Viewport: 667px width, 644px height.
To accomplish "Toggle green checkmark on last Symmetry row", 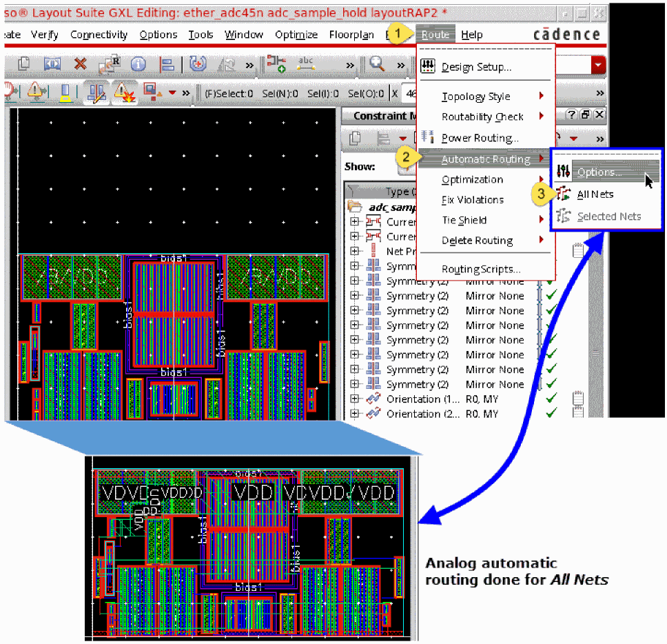I will 551,384.
